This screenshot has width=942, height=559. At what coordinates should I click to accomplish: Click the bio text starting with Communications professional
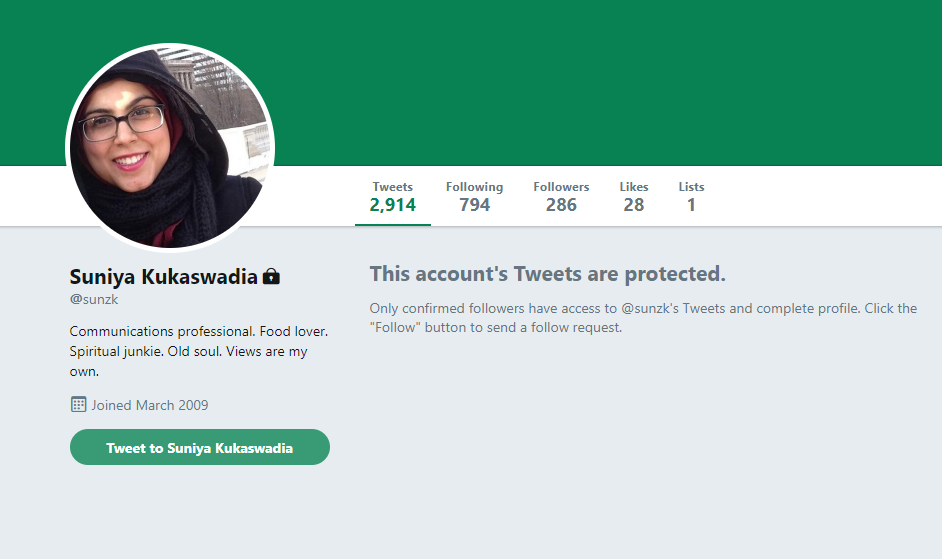pyautogui.click(x=198, y=350)
